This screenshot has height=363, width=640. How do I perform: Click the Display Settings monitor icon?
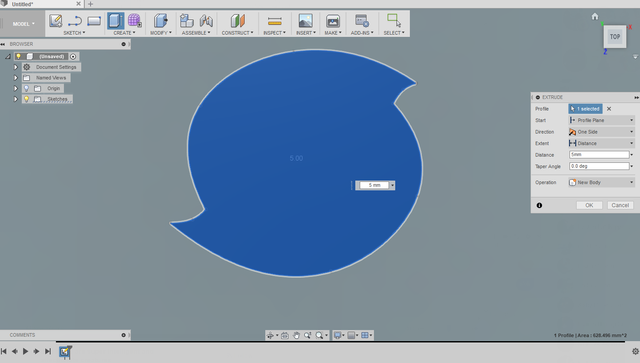pyautogui.click(x=338, y=335)
